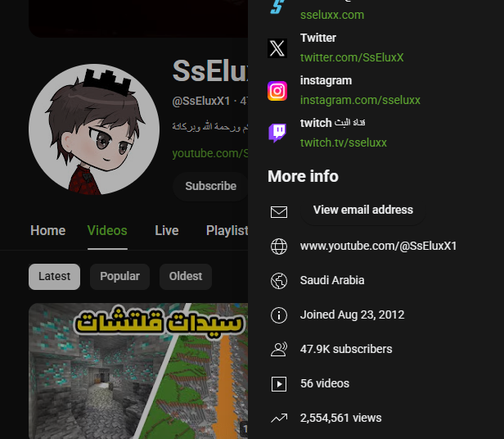Click the trending arrow icon beside views

pyautogui.click(x=279, y=418)
